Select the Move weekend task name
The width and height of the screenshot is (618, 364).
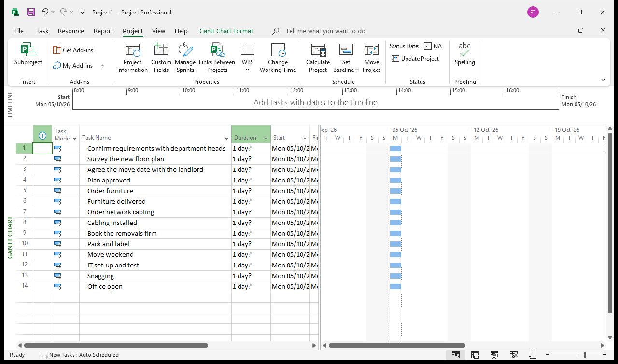111,254
